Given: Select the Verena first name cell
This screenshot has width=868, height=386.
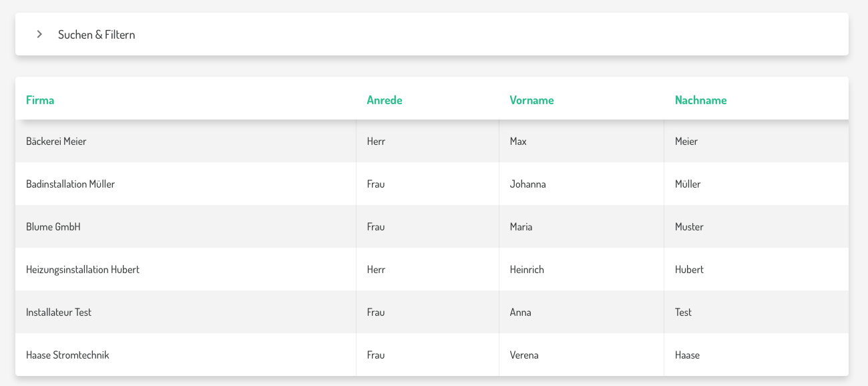Looking at the screenshot, I should (524, 355).
